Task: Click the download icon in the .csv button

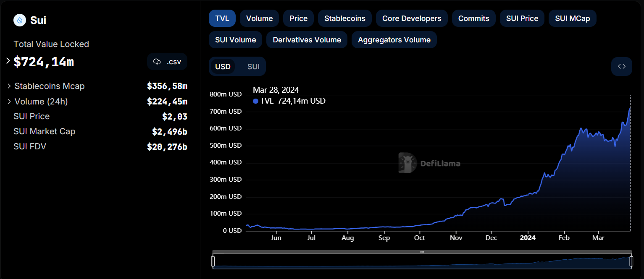Action: tap(157, 62)
